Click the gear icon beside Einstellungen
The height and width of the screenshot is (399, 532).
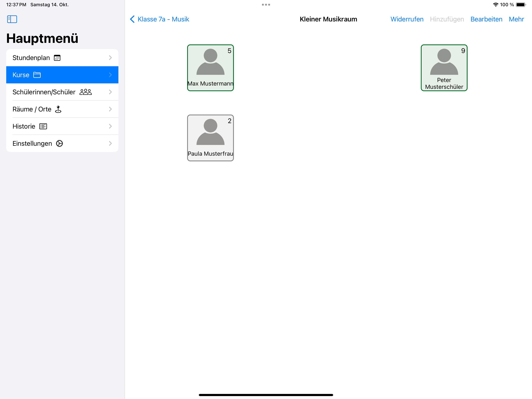coord(59,143)
